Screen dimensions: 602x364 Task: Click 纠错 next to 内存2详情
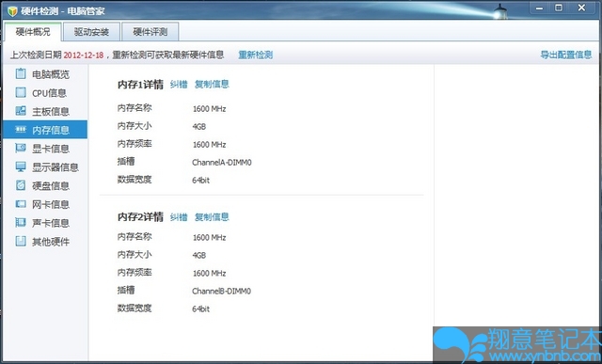point(179,217)
